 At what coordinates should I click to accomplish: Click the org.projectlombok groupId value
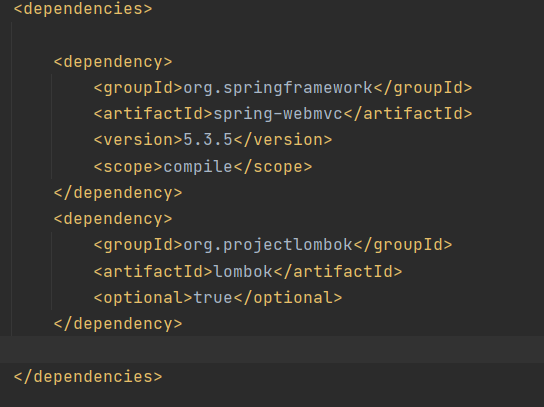[x=268, y=245]
